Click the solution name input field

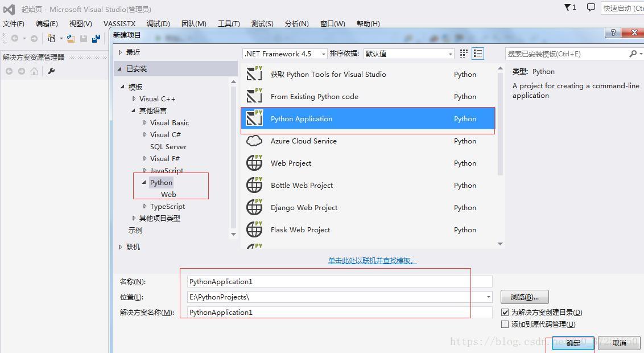[x=339, y=313]
